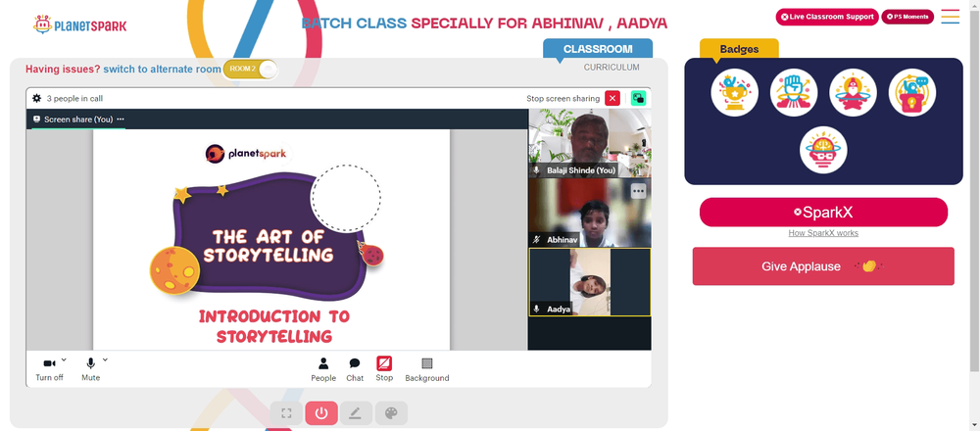Open the hamburger menu at top right
980x431 pixels.
[x=950, y=17]
